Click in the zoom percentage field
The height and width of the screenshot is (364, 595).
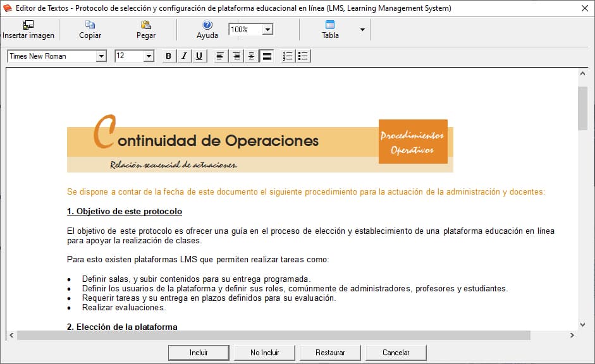(x=245, y=30)
